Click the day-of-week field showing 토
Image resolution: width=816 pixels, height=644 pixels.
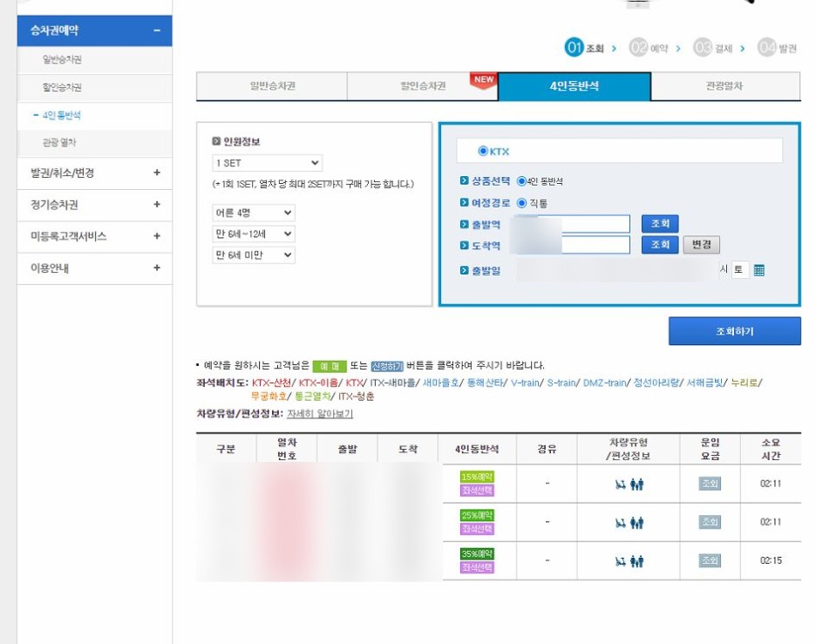(739, 270)
